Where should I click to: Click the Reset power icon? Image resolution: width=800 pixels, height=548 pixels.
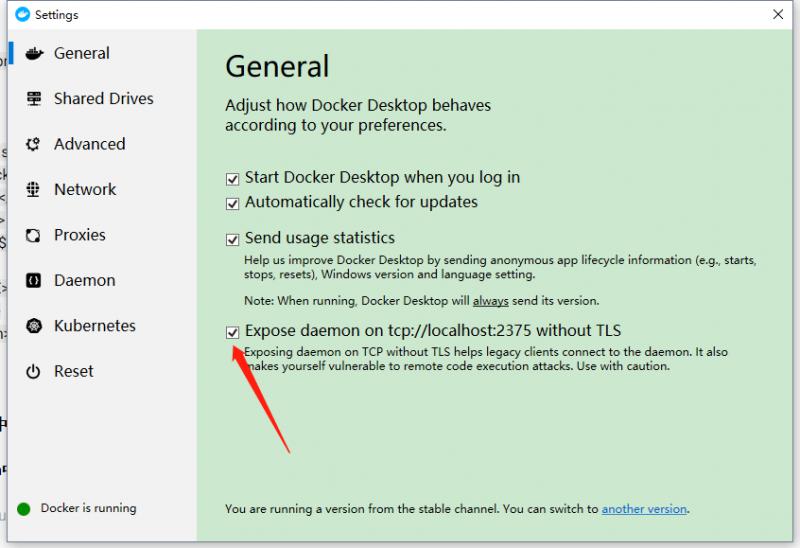pos(33,372)
